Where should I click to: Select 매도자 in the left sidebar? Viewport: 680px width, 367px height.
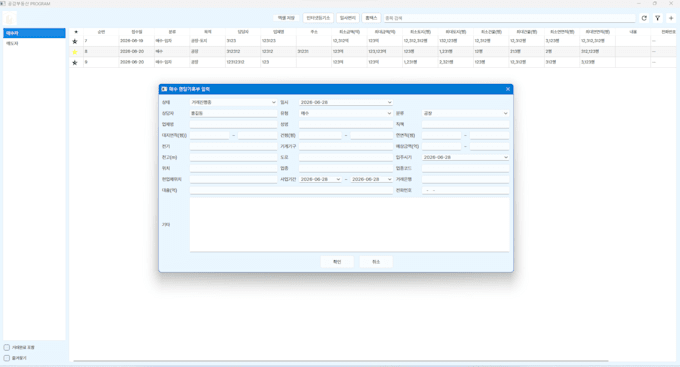pyautogui.click(x=34, y=44)
